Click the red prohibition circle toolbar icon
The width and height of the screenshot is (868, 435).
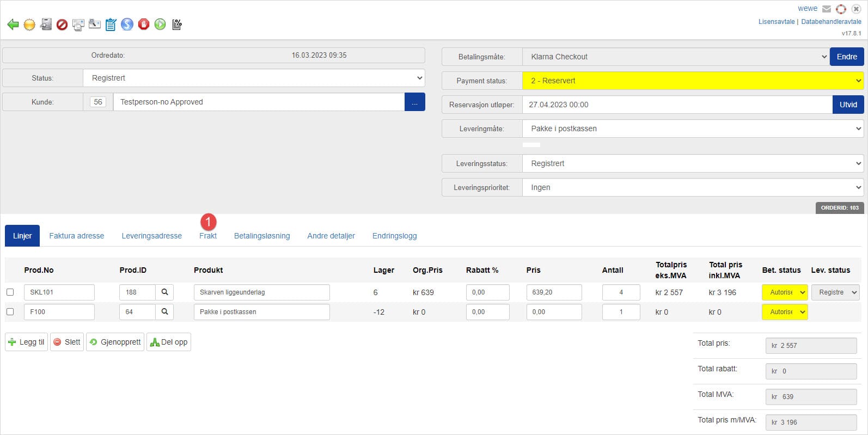coord(62,24)
